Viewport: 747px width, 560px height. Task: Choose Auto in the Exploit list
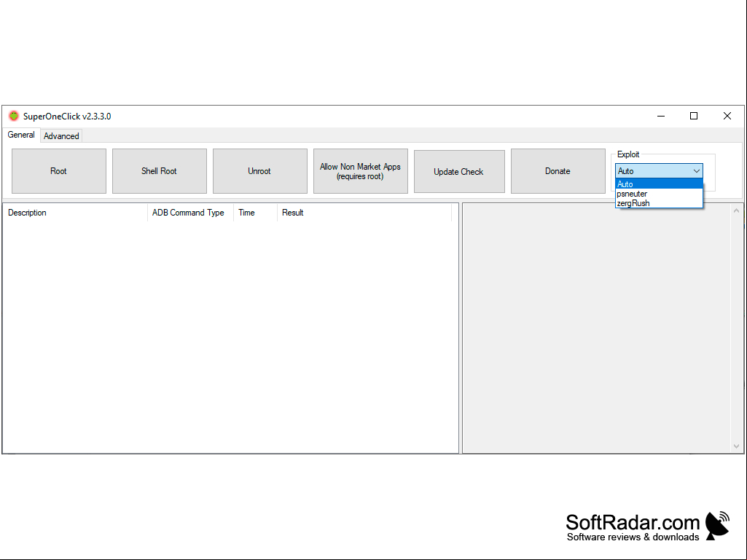click(x=659, y=184)
